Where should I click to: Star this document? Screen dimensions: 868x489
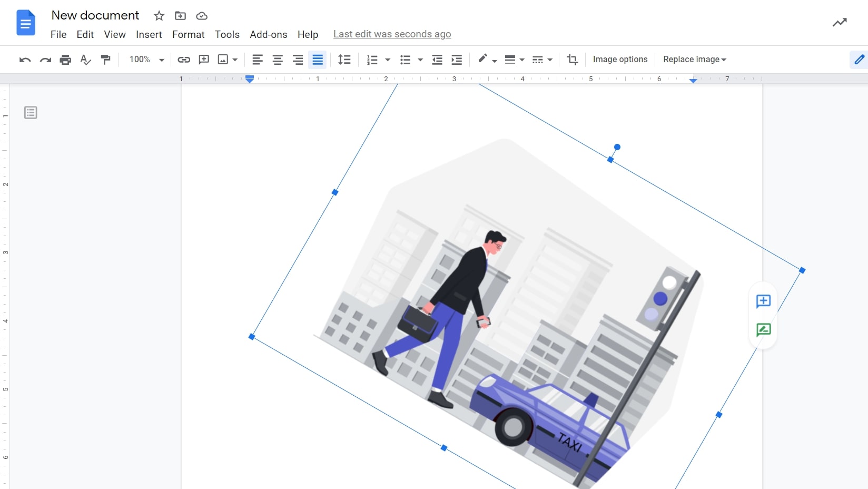click(x=159, y=16)
